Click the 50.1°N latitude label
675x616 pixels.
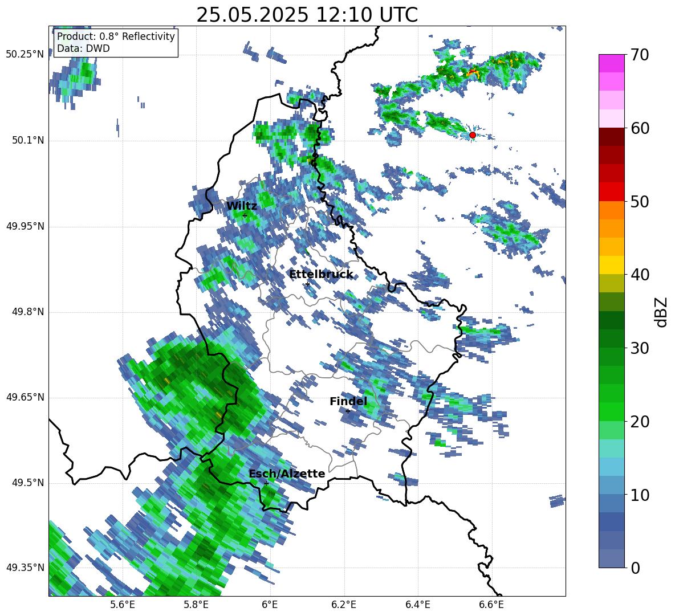click(x=28, y=141)
